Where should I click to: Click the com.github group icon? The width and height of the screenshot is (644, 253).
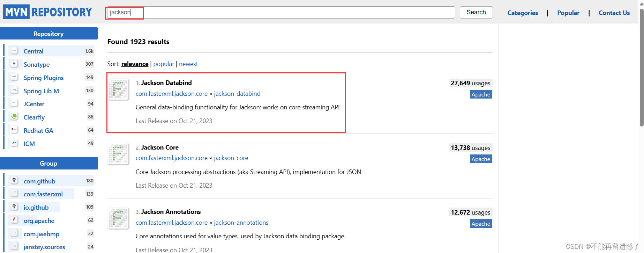[14, 181]
